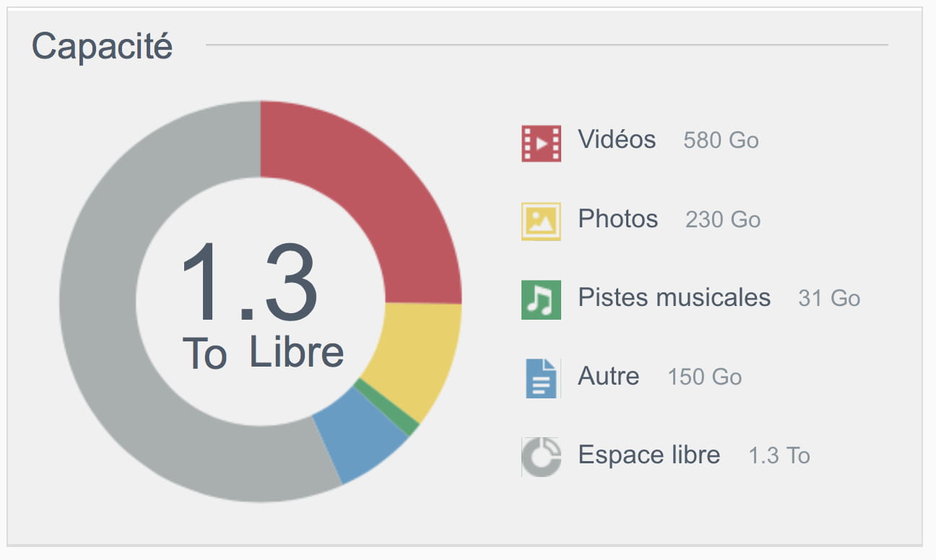
Task: Click the Capacité section heading
Action: click(102, 47)
